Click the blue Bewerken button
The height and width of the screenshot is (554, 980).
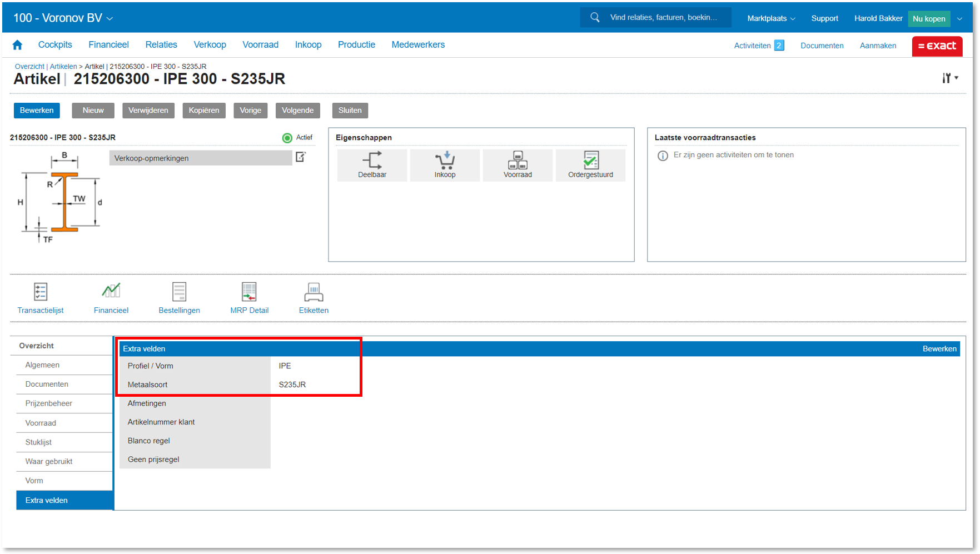click(x=37, y=111)
